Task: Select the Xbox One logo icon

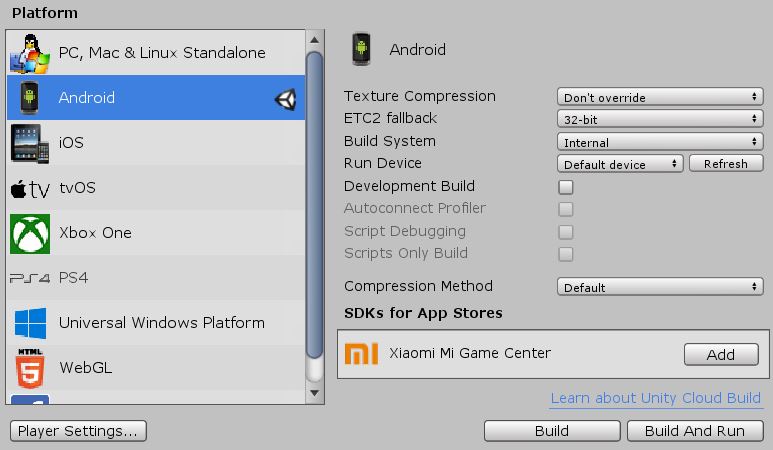Action: click(x=30, y=234)
